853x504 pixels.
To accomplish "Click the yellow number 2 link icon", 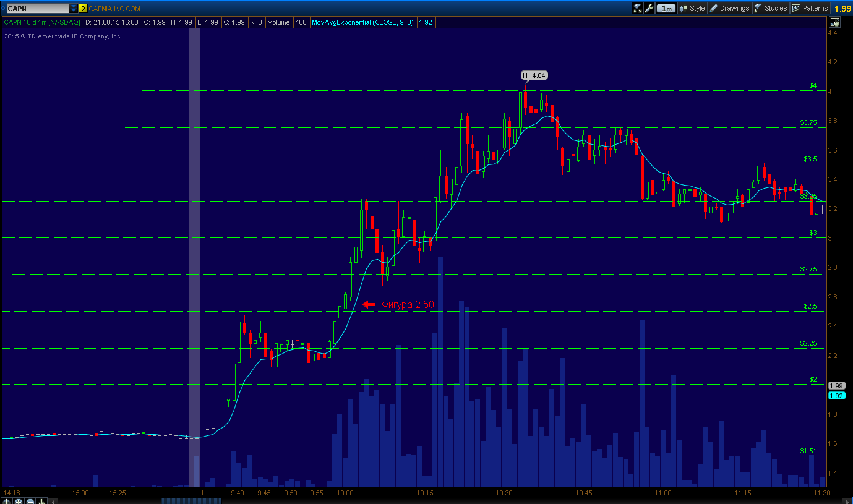I will pos(83,9).
